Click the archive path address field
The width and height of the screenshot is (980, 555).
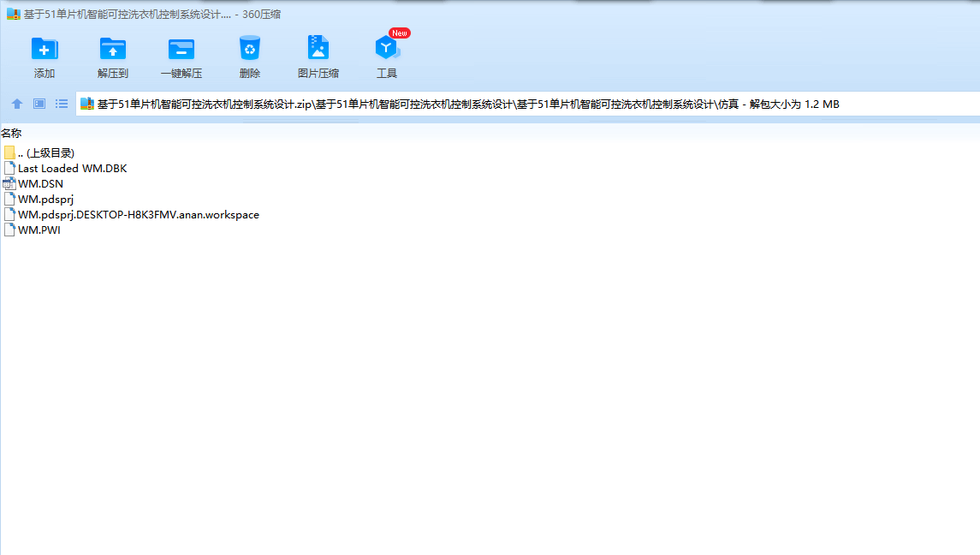pos(528,104)
